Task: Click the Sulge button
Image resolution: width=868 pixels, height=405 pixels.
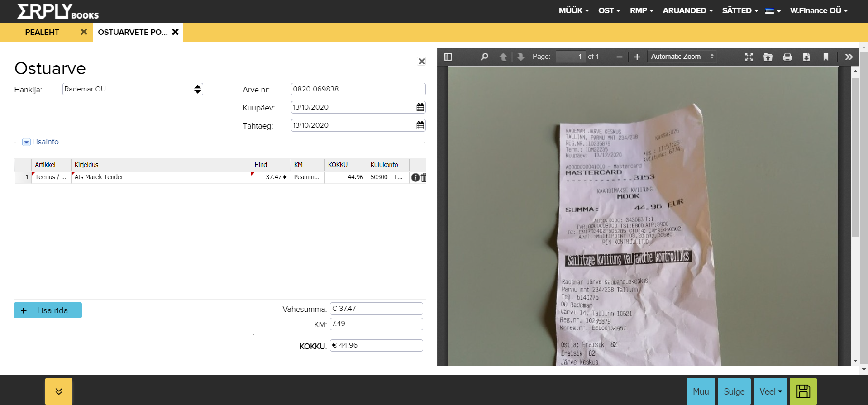Action: (x=734, y=391)
